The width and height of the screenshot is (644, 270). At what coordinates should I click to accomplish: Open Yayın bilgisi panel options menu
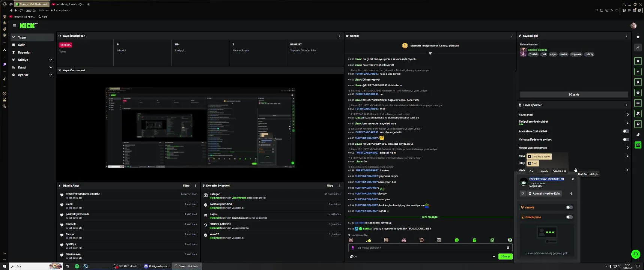pos(627,36)
